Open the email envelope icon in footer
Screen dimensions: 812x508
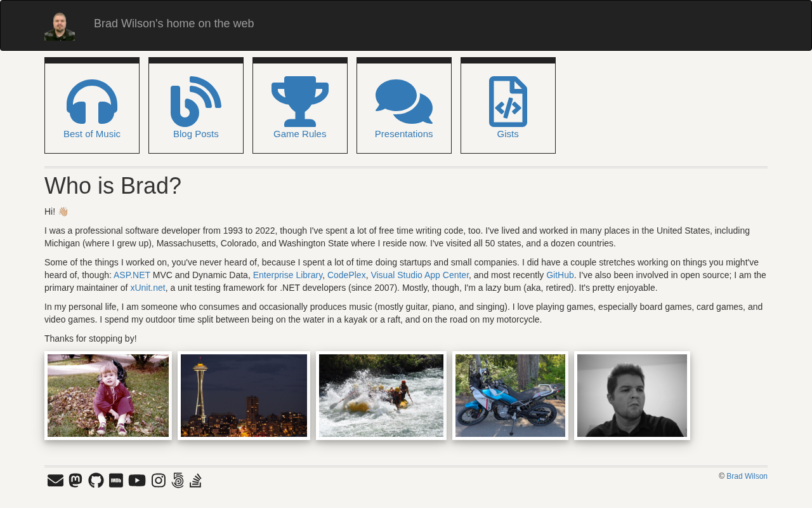coord(55,481)
